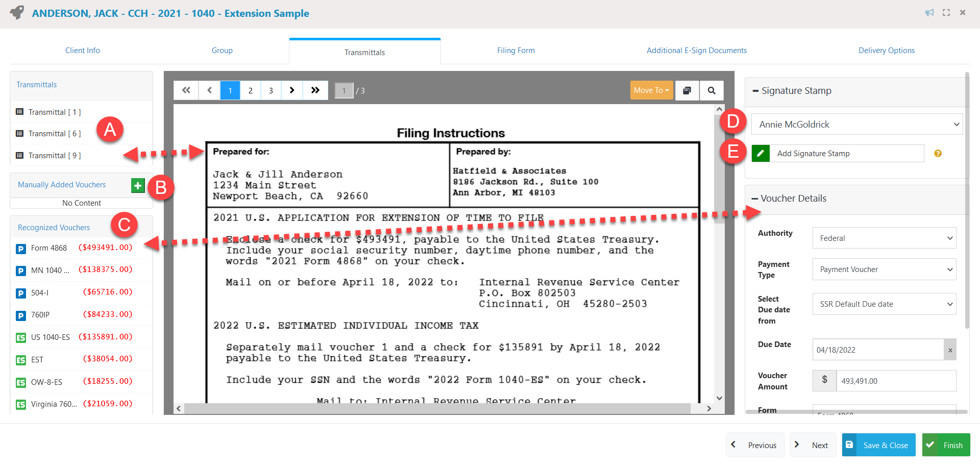980x468 pixels.
Task: Go to next page arrow in viewer
Action: click(292, 90)
